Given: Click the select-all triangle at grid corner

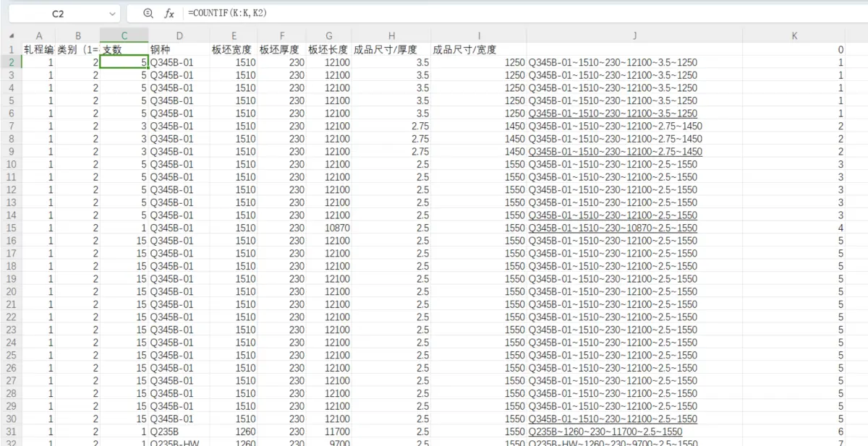Looking at the screenshot, I should coord(11,35).
